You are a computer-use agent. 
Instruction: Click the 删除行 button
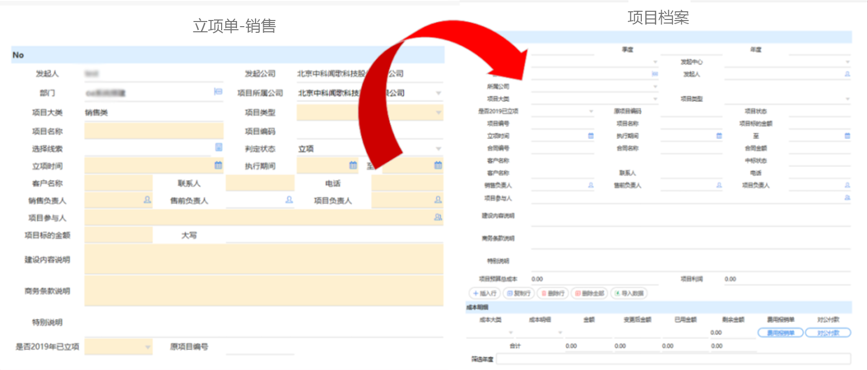click(x=553, y=293)
